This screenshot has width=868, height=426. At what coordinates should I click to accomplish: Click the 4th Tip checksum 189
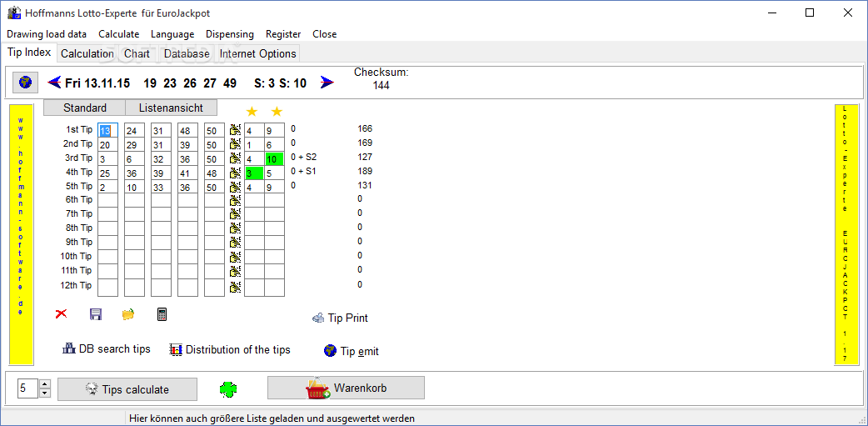pos(364,171)
